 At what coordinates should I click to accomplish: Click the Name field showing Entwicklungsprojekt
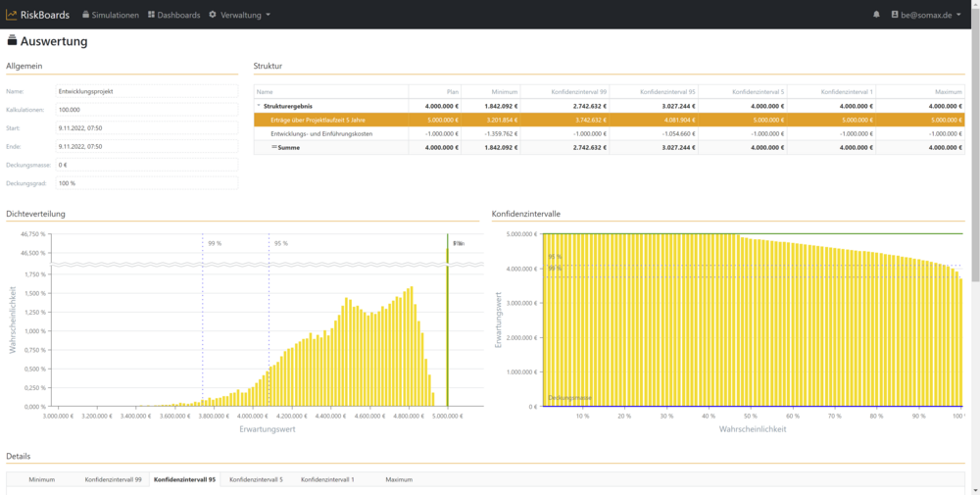point(146,91)
